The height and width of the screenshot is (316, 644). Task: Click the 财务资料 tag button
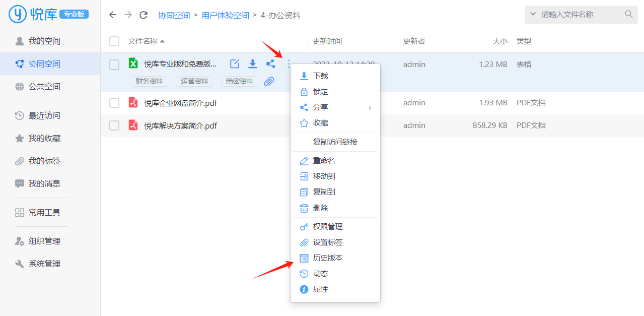pyautogui.click(x=150, y=82)
